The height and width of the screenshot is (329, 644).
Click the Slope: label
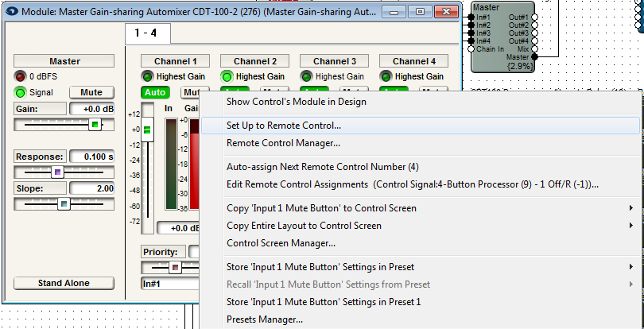pos(40,188)
